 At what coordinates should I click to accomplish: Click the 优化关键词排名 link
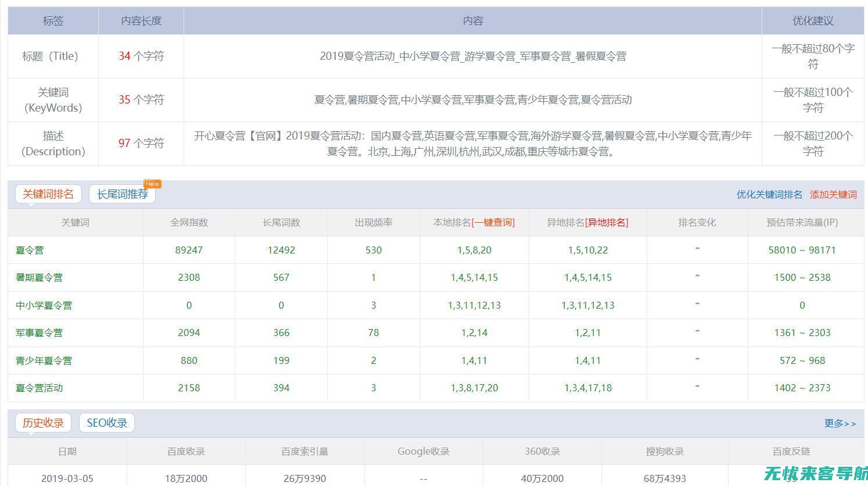pos(769,195)
